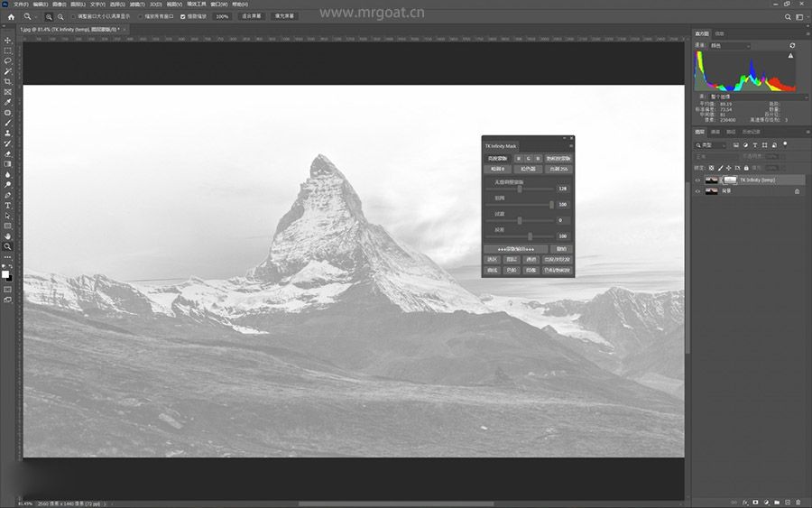
Task: Toggle visibility of the background layer
Action: [x=697, y=191]
